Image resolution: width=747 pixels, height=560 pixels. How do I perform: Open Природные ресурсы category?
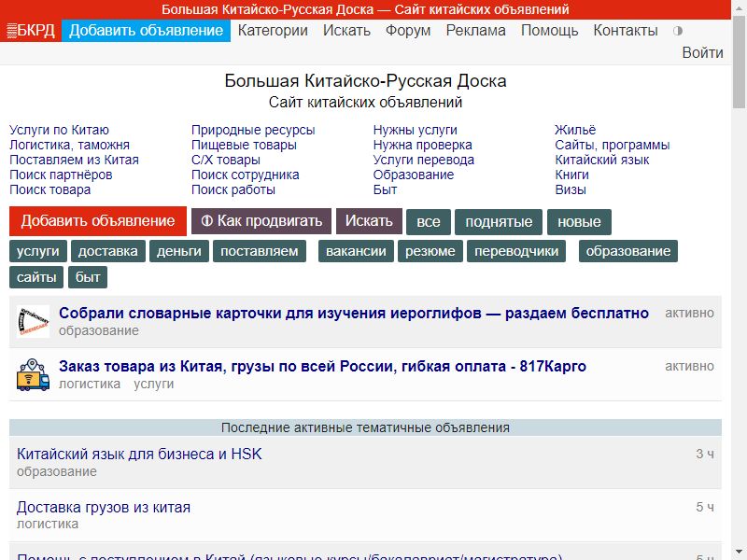coord(253,130)
